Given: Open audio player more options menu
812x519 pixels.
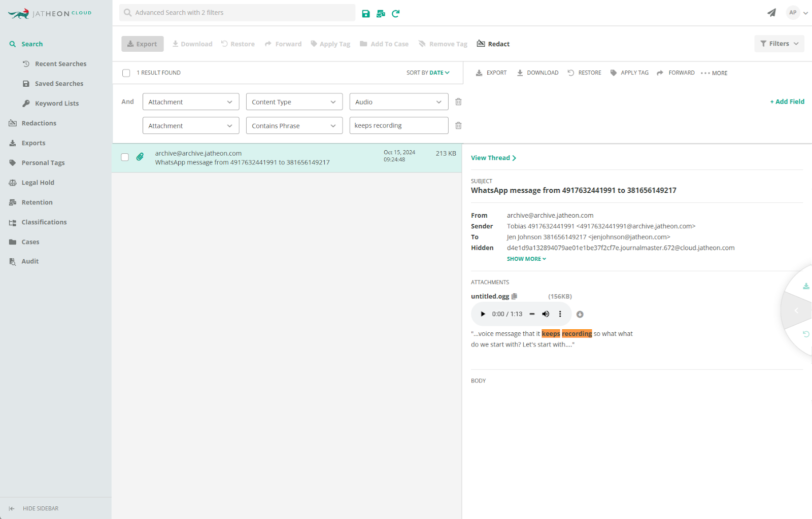Looking at the screenshot, I should click(560, 314).
